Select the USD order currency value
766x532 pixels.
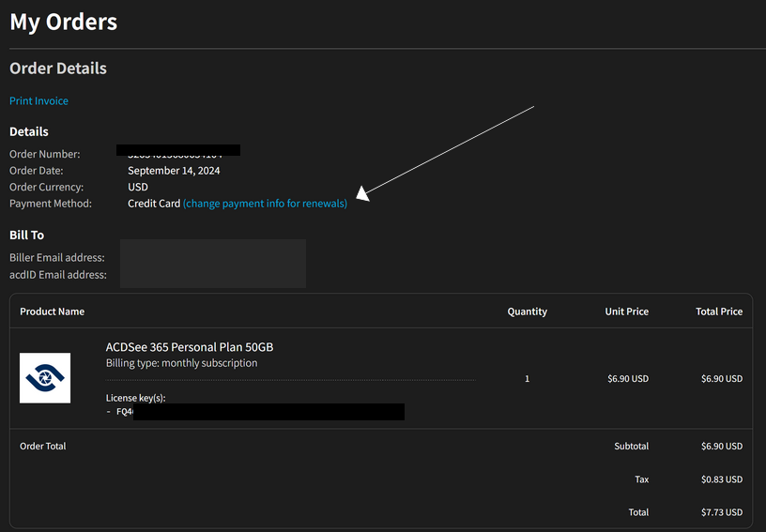(138, 187)
